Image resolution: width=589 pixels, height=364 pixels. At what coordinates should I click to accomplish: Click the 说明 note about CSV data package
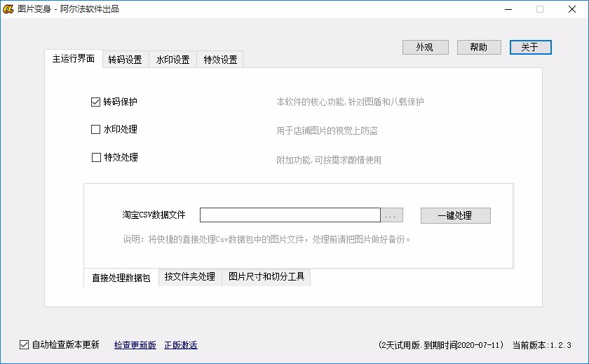pos(266,239)
